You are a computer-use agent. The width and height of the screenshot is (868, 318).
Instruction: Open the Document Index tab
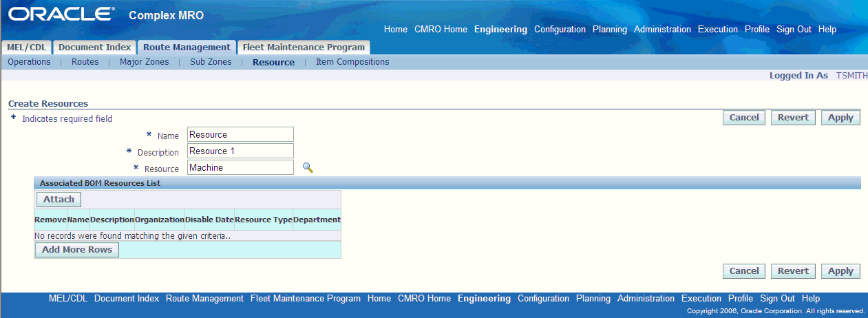[94, 47]
